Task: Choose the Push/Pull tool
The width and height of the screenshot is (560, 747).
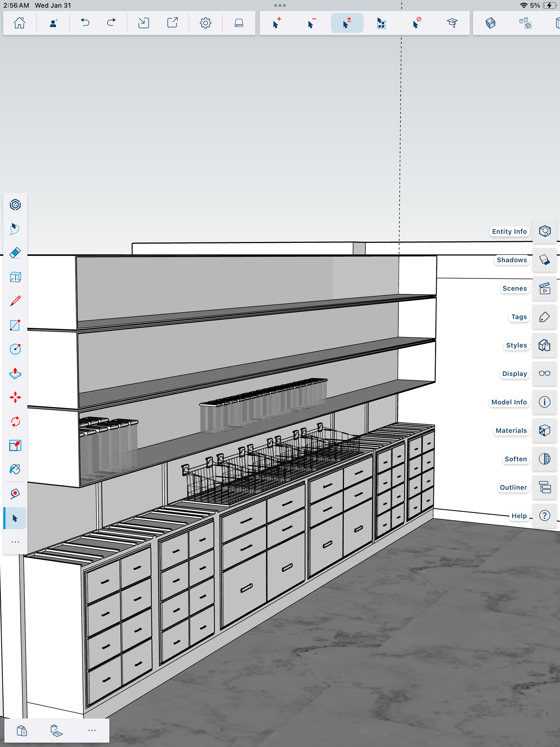Action: point(15,373)
